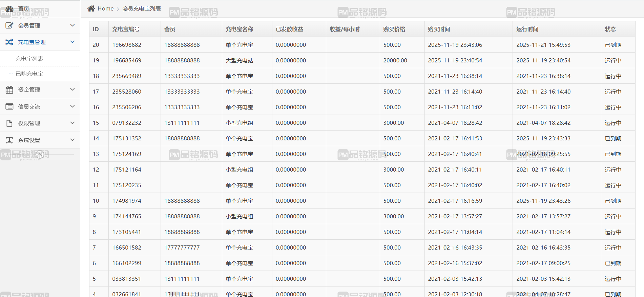Screen dimensions: 644x297
Task: Click charger number 196685469
Action: [x=127, y=60]
